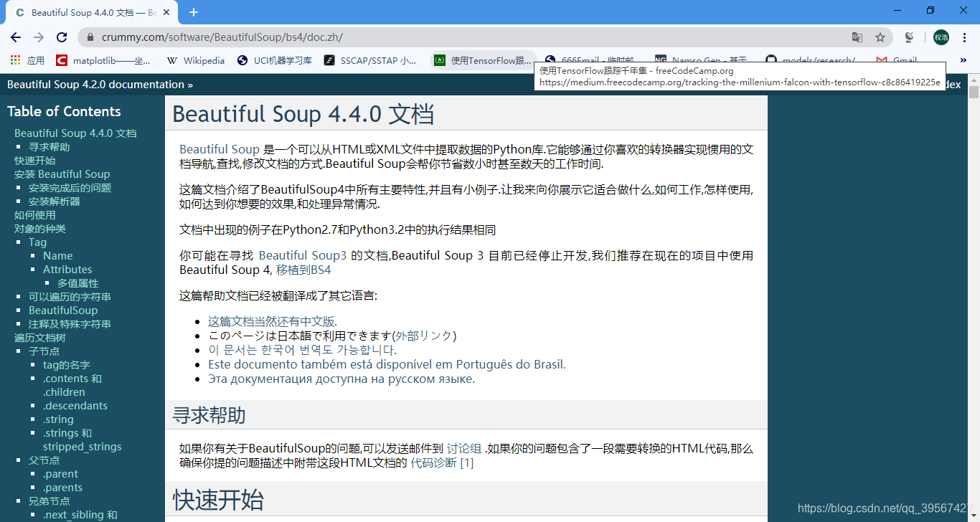Open the Beautiful Soup link in the intro

220,149
